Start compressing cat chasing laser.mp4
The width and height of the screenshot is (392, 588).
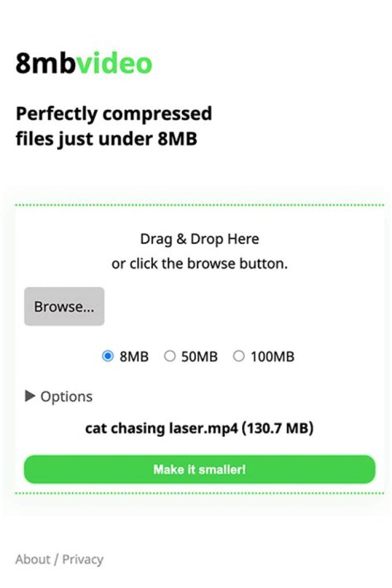[199, 469]
